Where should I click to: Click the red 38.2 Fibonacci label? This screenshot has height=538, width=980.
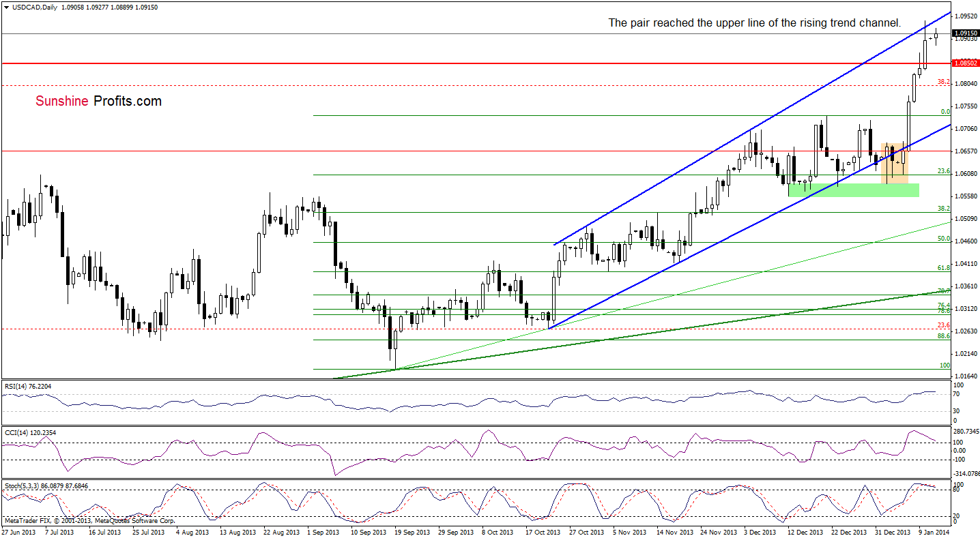click(x=944, y=81)
